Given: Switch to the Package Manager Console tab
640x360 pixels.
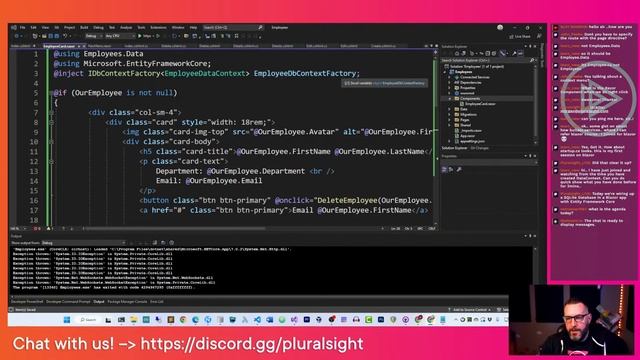Looking at the screenshot, I should point(127,302).
